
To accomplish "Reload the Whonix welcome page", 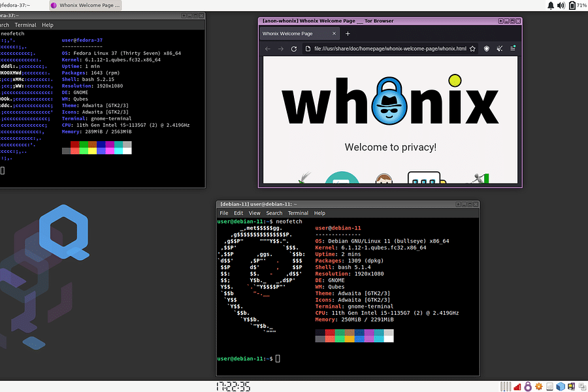I will (293, 48).
